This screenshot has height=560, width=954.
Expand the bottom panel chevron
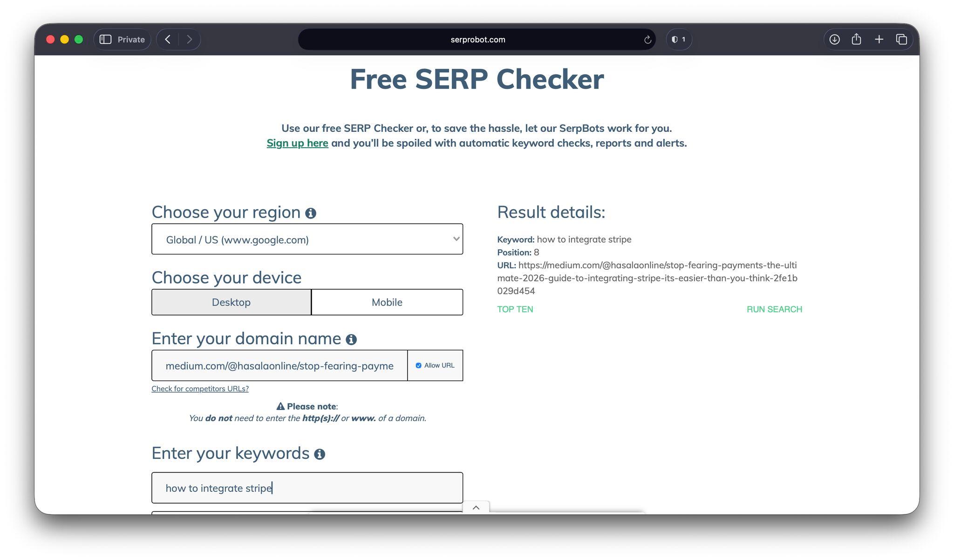(476, 508)
